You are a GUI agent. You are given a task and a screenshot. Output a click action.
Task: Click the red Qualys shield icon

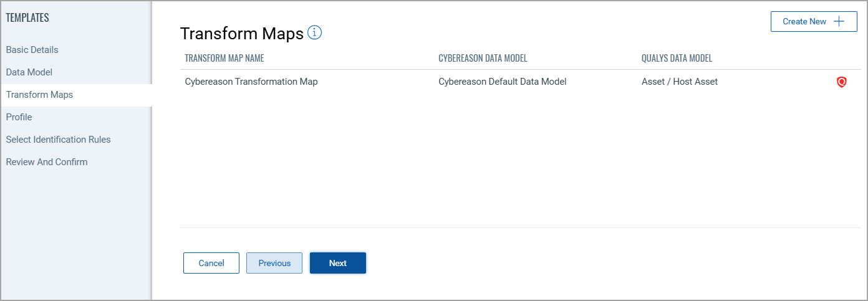tap(842, 82)
